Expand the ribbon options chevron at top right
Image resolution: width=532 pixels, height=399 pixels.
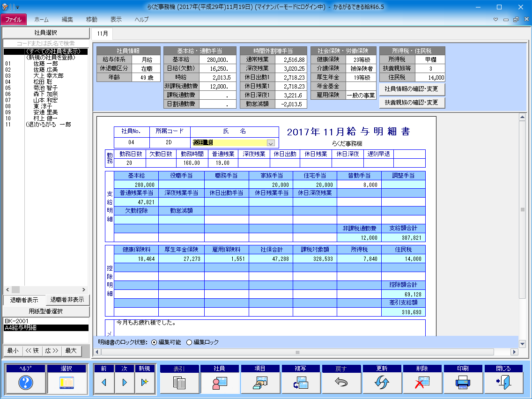[496, 20]
